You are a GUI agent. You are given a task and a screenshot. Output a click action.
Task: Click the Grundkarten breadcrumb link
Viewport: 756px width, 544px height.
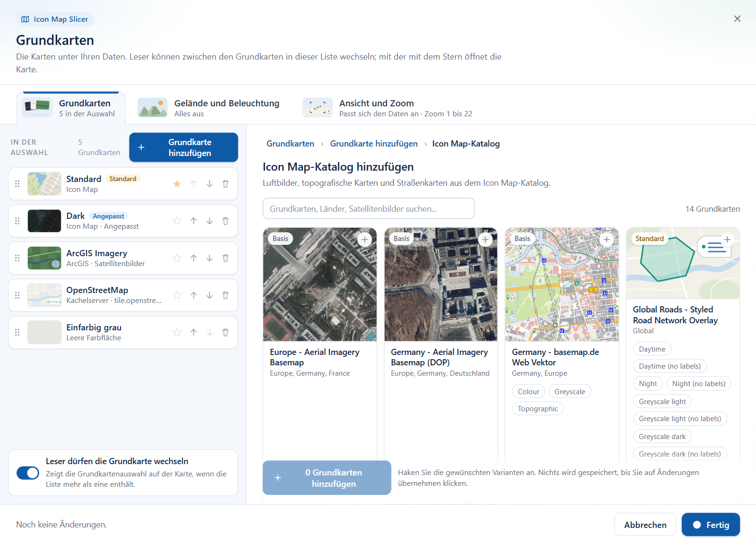point(290,144)
